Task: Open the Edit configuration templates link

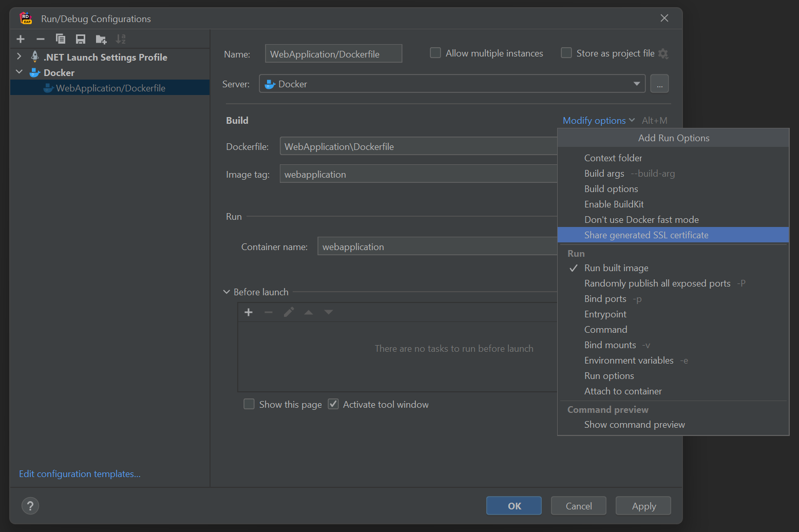Action: pos(80,473)
